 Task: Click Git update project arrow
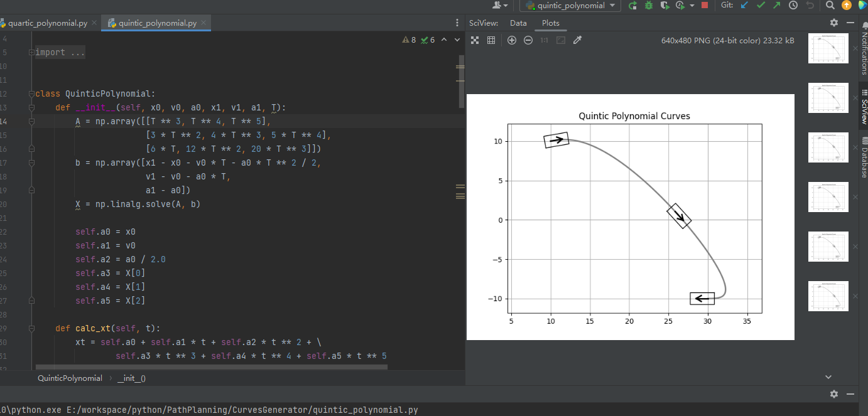[x=744, y=6]
